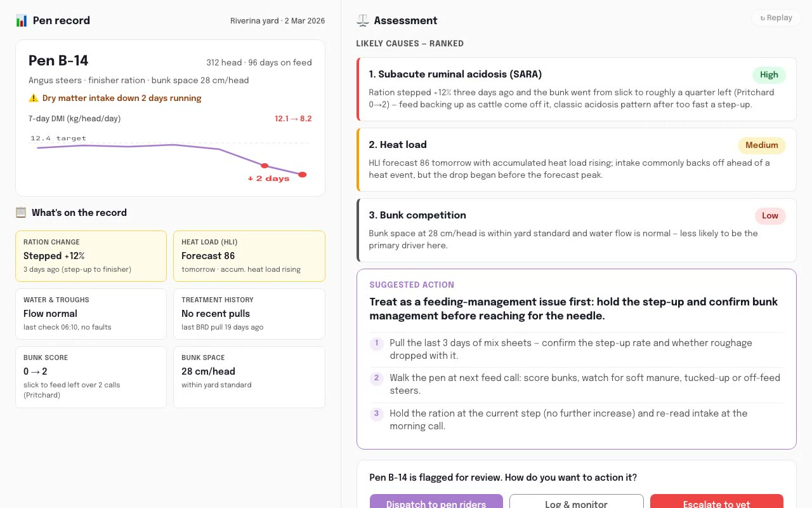Screen dimensions: 812x508
Task: Choose Log & monitor action
Action: [576, 503]
